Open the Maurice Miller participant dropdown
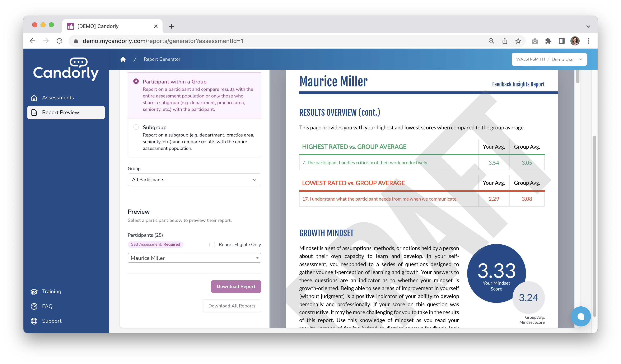 click(x=194, y=258)
